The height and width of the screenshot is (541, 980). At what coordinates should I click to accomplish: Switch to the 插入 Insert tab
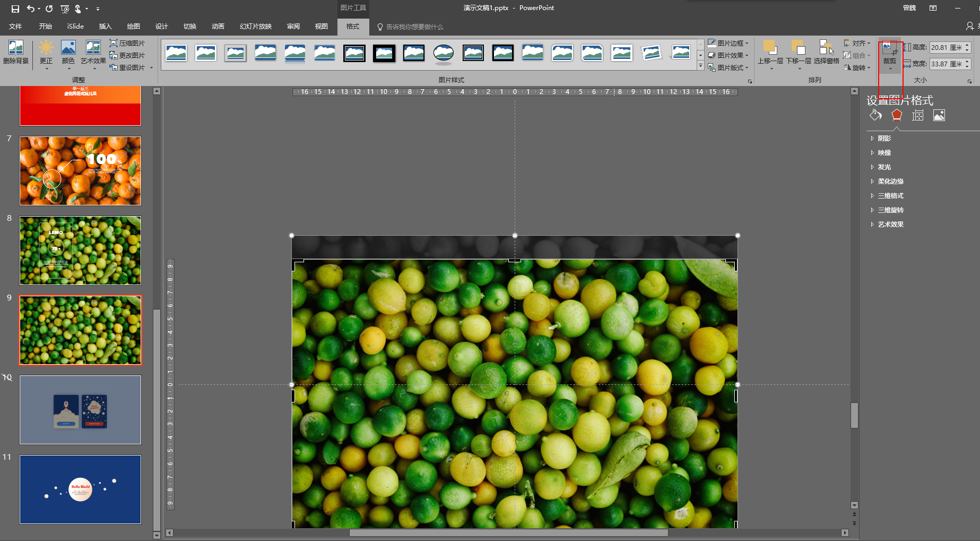(x=106, y=26)
